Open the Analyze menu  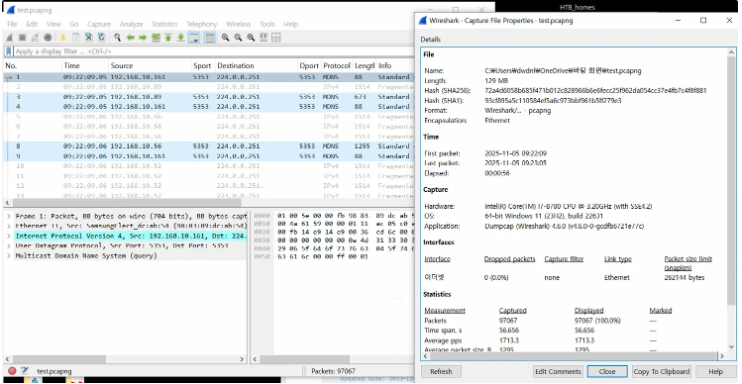tap(131, 24)
